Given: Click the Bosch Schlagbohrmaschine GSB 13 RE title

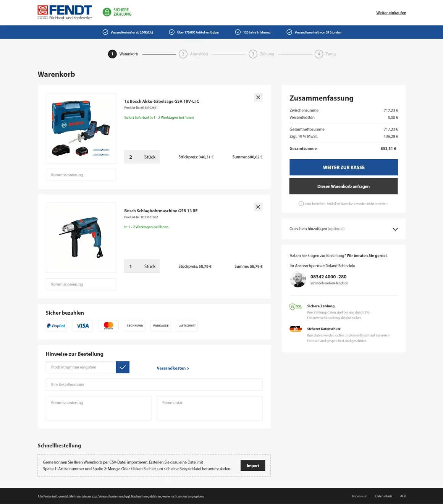Looking at the screenshot, I should tap(161, 211).
